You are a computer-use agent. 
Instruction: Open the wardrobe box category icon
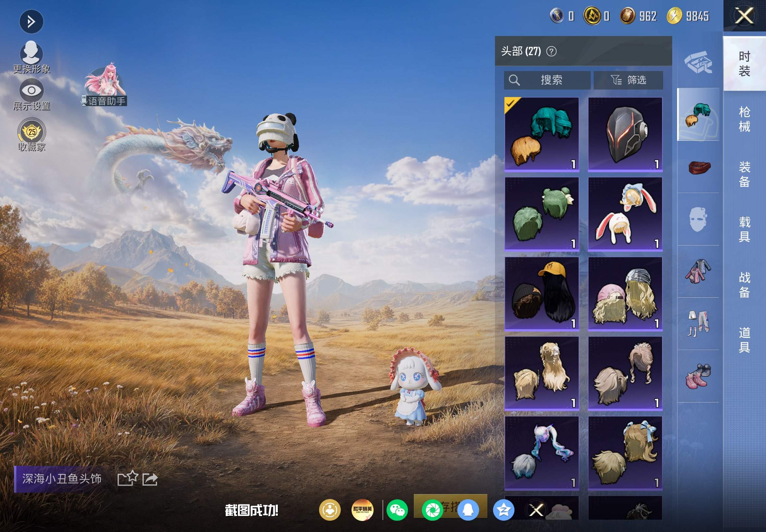[x=698, y=62]
